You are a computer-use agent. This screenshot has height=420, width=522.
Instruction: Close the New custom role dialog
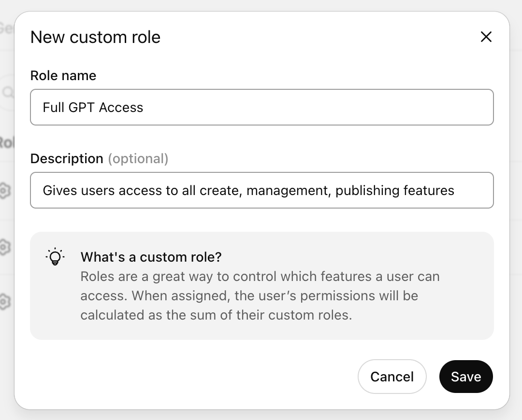(486, 37)
